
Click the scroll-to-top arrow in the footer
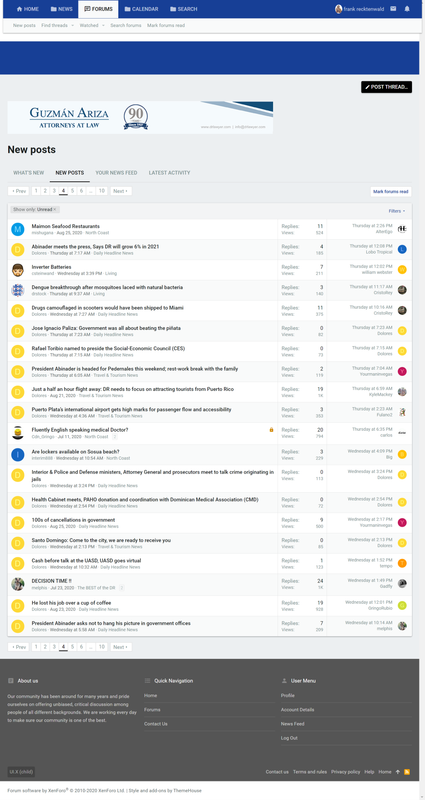pyautogui.click(x=398, y=772)
